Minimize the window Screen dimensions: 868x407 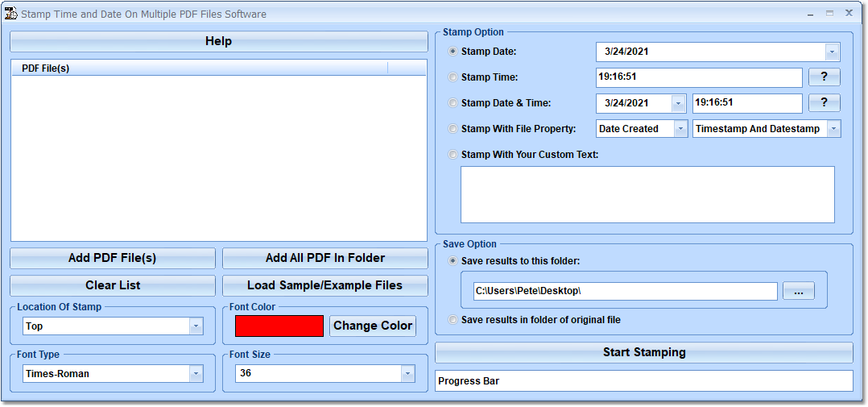[810, 14]
